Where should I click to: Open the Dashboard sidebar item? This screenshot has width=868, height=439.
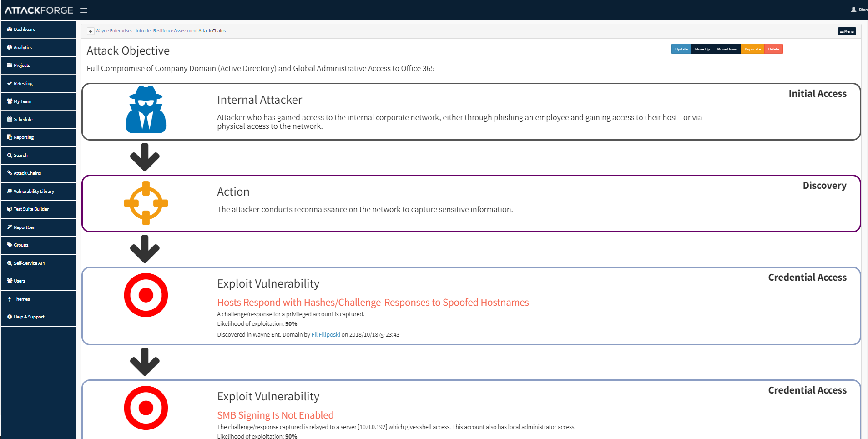pos(38,30)
